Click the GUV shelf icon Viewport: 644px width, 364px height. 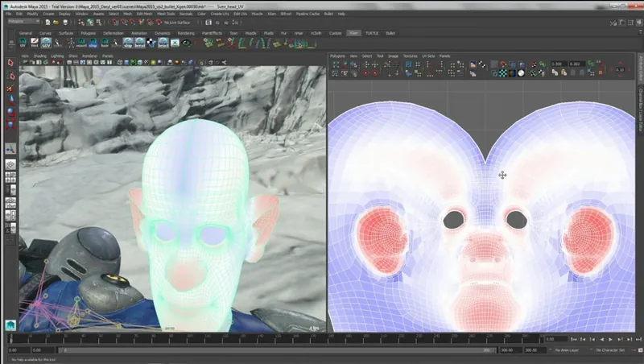[46, 43]
